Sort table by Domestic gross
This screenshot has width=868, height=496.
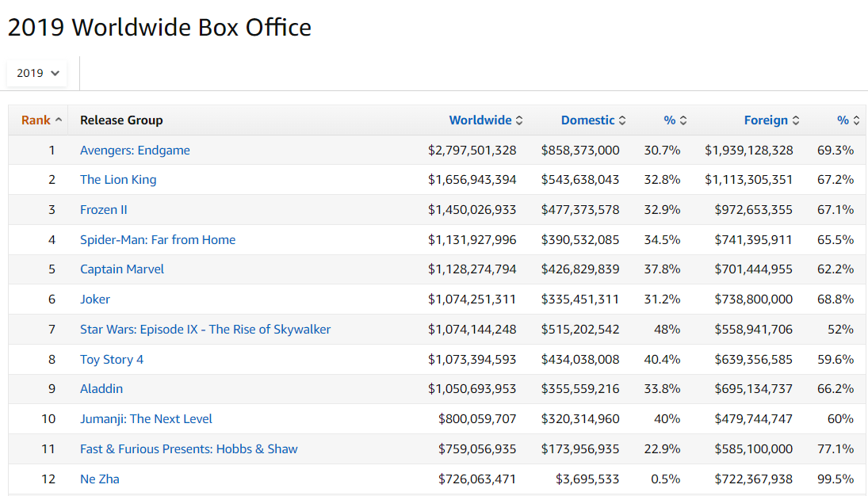pyautogui.click(x=593, y=120)
